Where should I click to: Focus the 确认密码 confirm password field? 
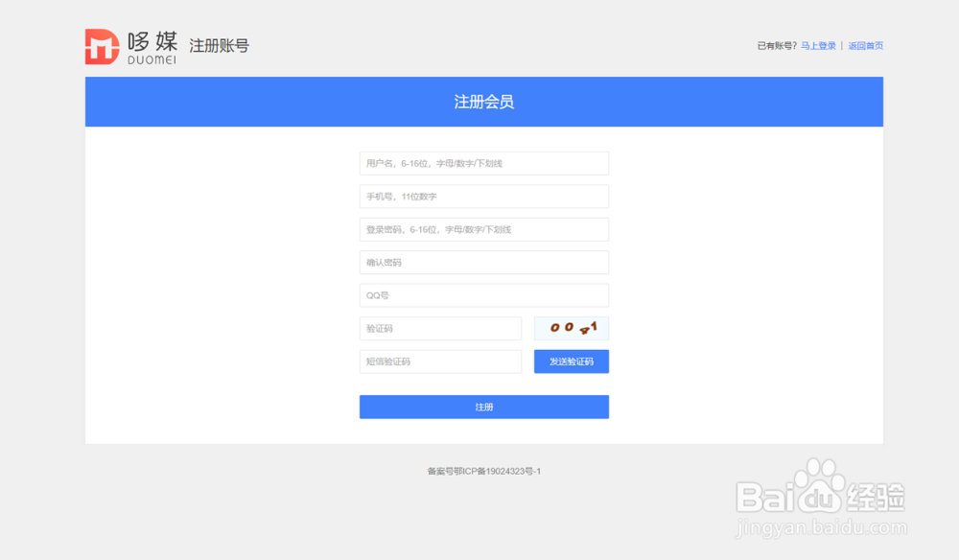[484, 262]
